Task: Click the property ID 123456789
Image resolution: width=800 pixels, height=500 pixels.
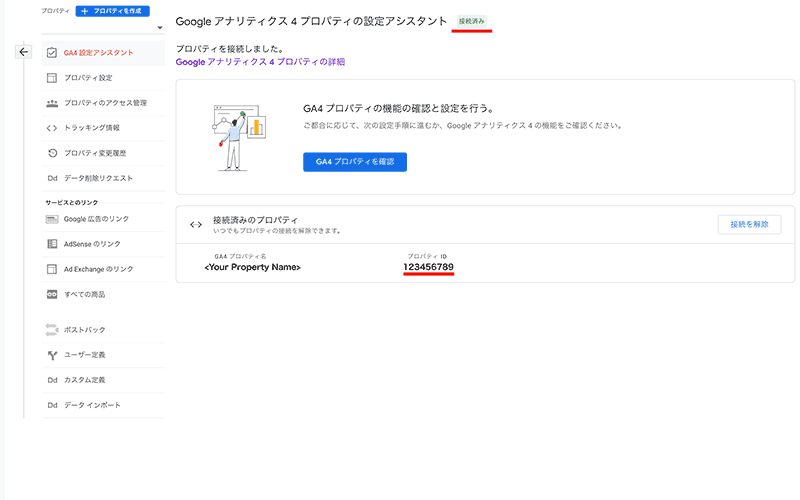Action: pyautogui.click(x=428, y=267)
